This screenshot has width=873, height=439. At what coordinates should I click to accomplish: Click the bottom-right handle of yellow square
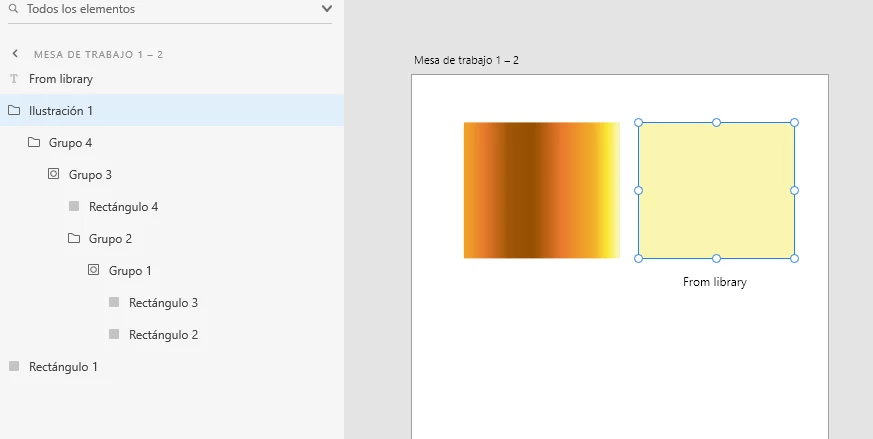794,258
